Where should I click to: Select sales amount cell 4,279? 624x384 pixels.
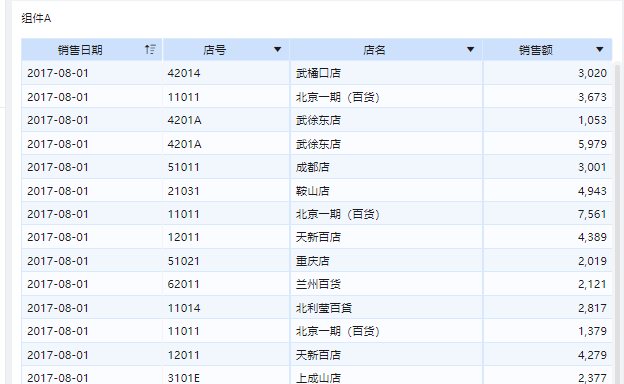[x=548, y=355]
